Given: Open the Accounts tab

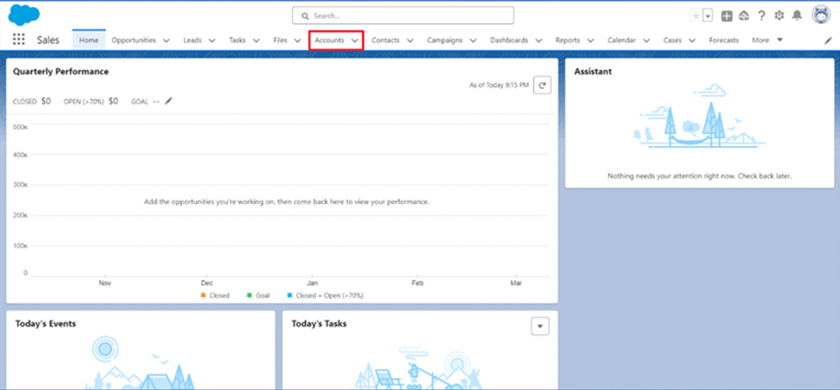Looking at the screenshot, I should (x=329, y=40).
